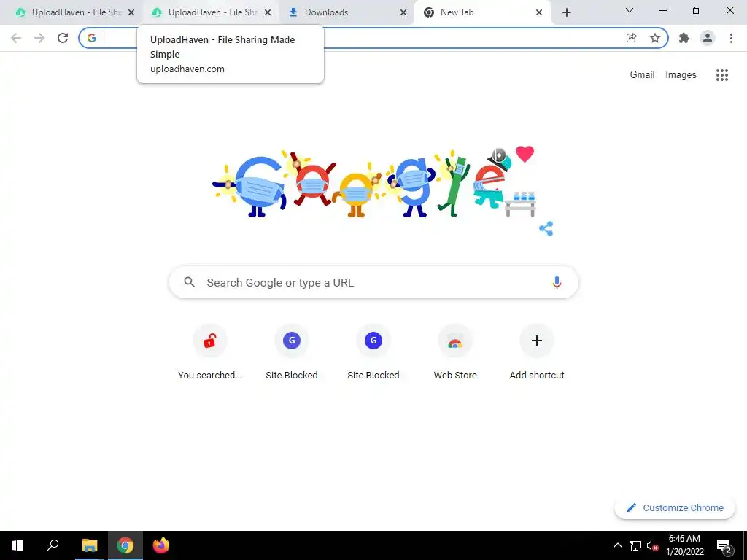Open the taskbar clock showing 6:46 AM
Image resolution: width=747 pixels, height=560 pixels.
point(684,545)
